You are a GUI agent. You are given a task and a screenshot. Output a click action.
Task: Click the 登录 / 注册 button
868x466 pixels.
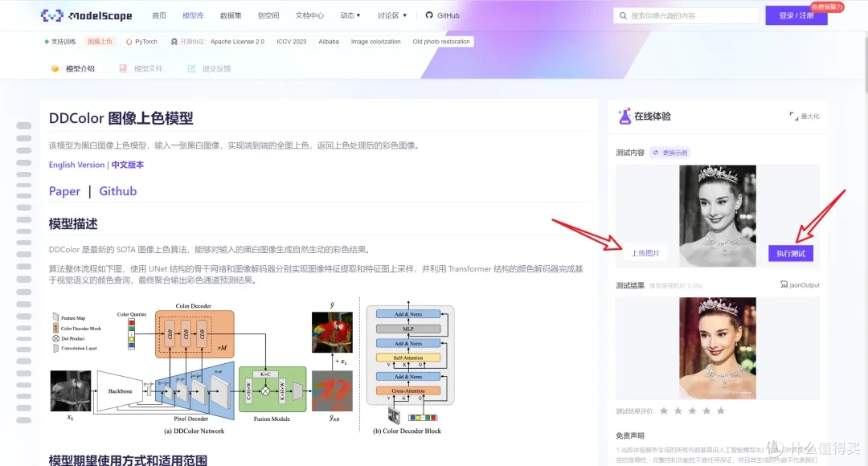coord(796,15)
